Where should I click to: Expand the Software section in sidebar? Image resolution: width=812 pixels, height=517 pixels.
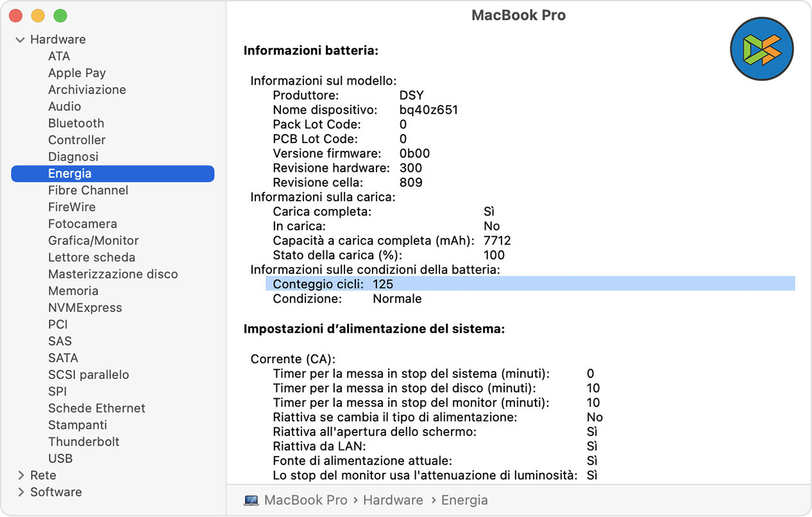20,492
